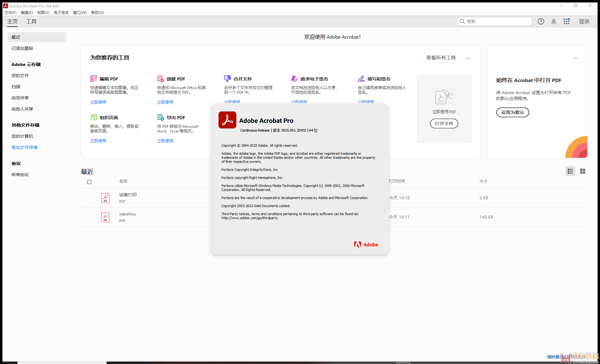
Task: Click the open PDF document illustration icon
Action: coord(444,97)
